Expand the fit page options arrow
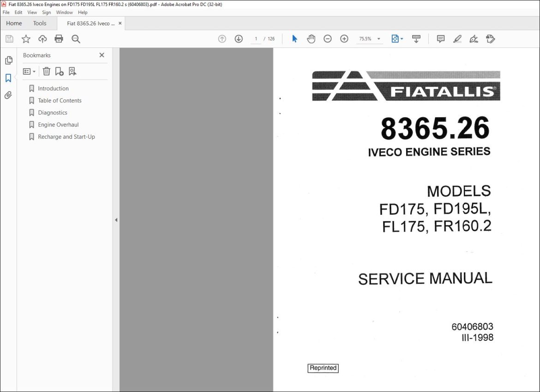 [402, 39]
